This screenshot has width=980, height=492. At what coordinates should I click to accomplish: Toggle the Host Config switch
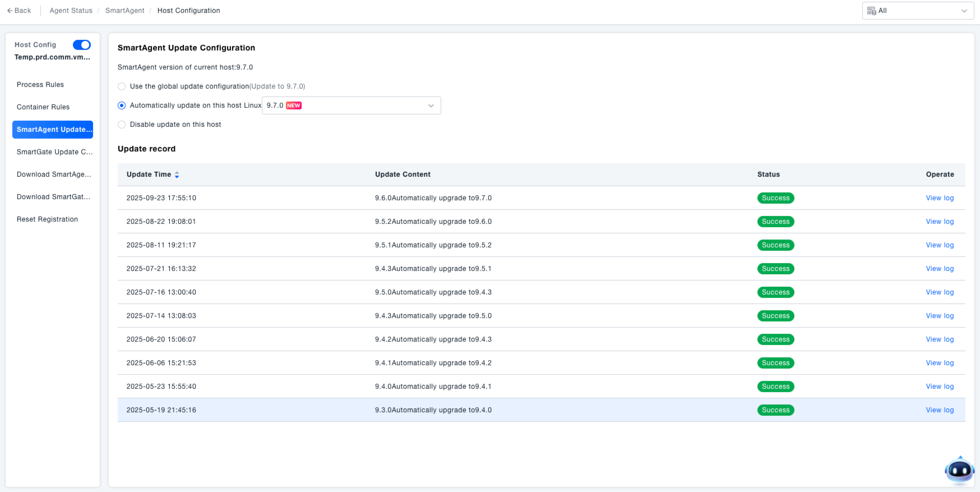tap(82, 45)
